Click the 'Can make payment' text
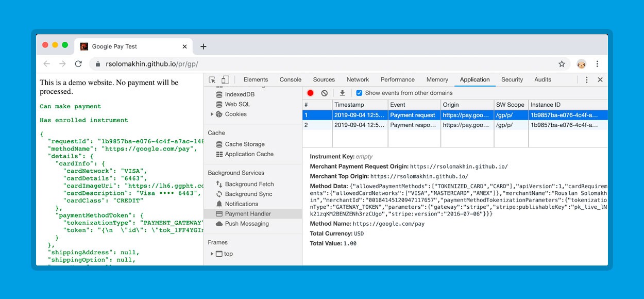Screen dimensions: 644x299 coord(71,107)
